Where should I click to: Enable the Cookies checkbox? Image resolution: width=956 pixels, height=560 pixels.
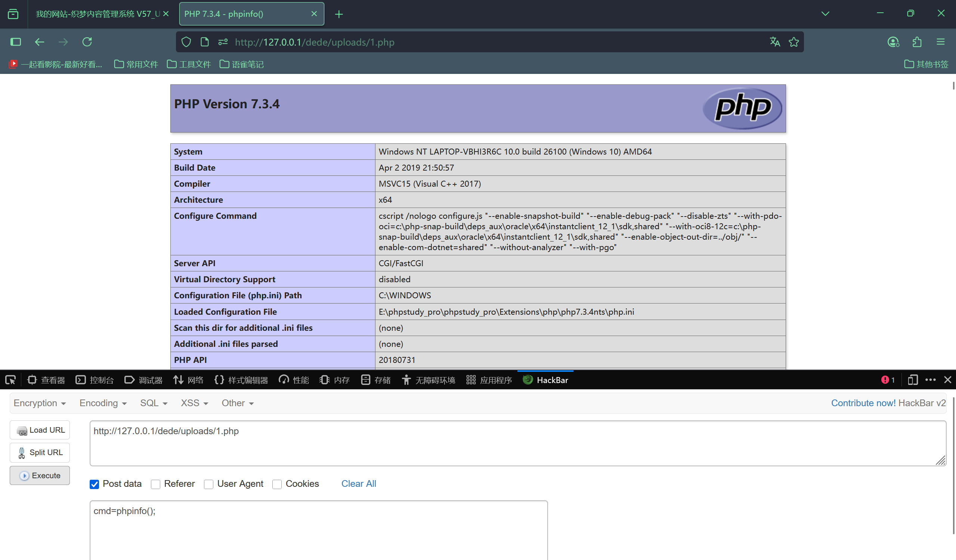pos(277,484)
